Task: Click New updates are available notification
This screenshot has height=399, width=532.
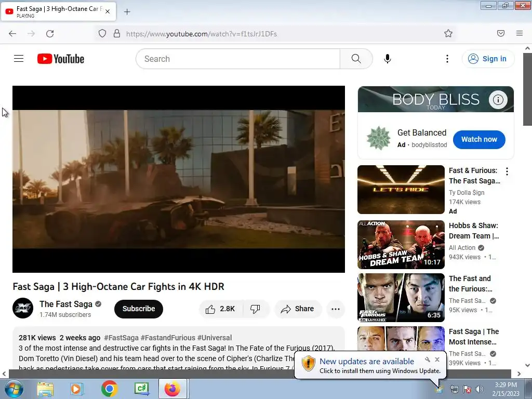Action: pos(367,362)
